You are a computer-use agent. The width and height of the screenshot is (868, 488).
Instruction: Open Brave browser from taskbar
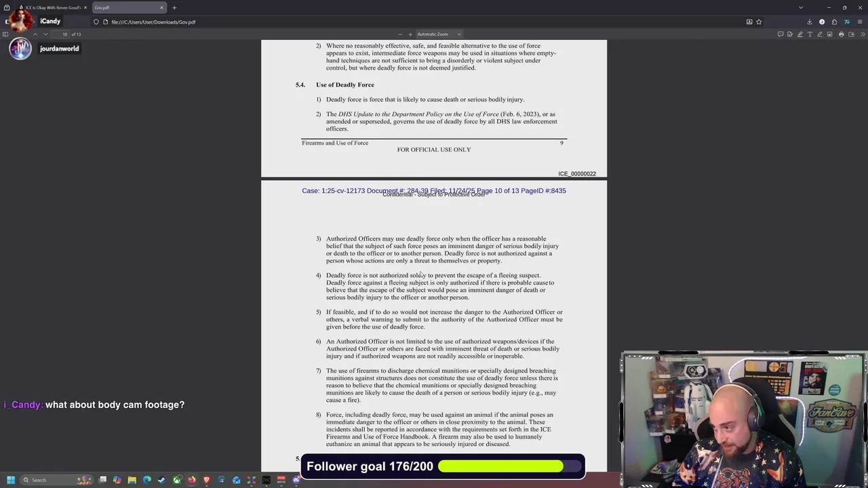(207, 480)
